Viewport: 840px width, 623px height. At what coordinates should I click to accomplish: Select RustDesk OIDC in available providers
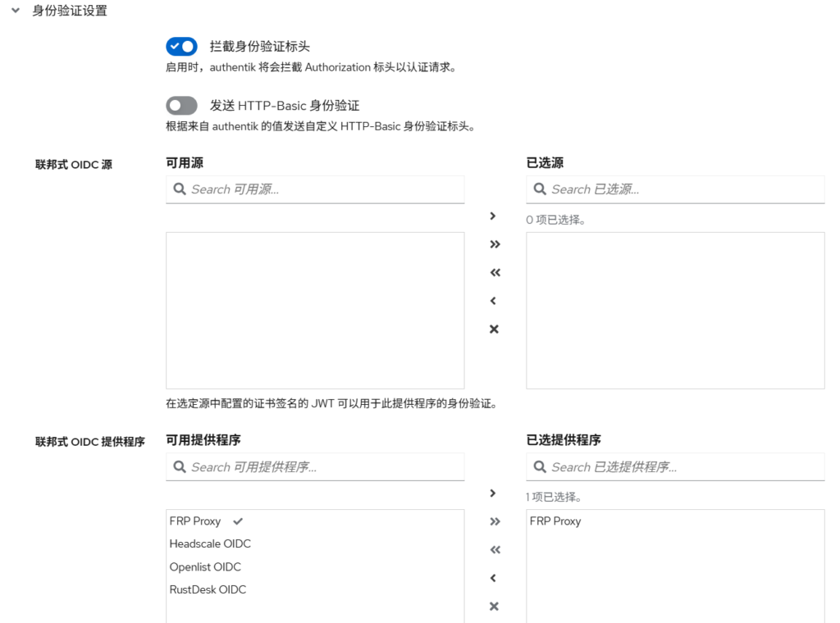point(208,589)
